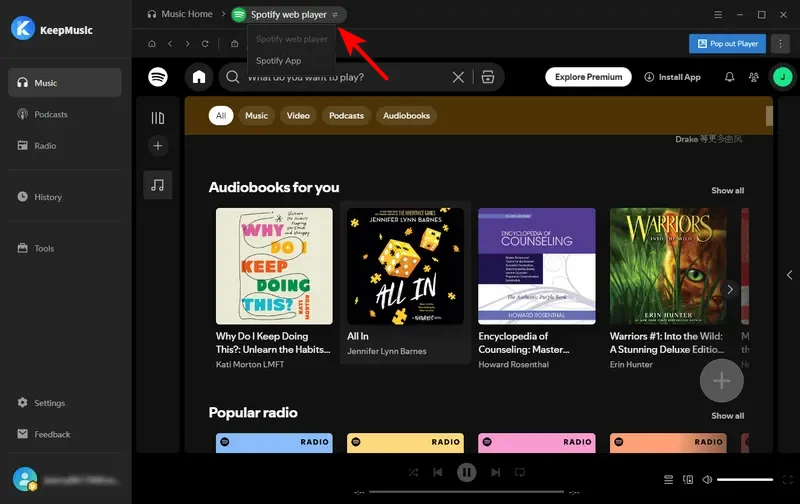Select the Audiobooks filter chip
Screen dimensions: 800x504
407,116
